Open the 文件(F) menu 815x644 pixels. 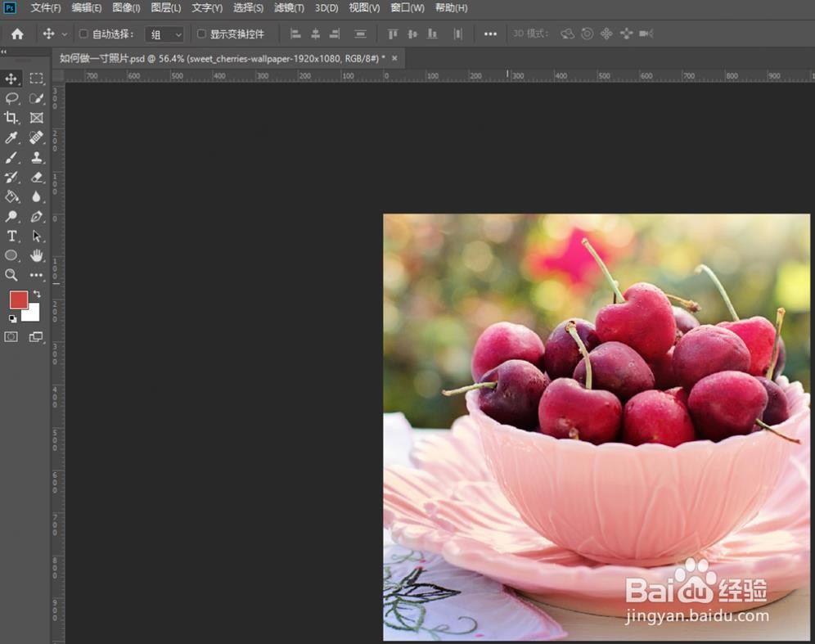tap(46, 8)
